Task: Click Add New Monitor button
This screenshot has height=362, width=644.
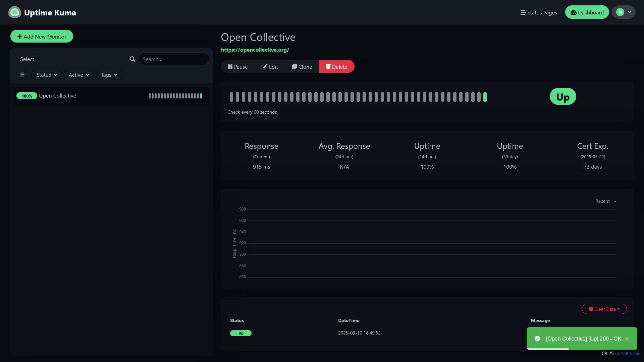Action: [42, 37]
